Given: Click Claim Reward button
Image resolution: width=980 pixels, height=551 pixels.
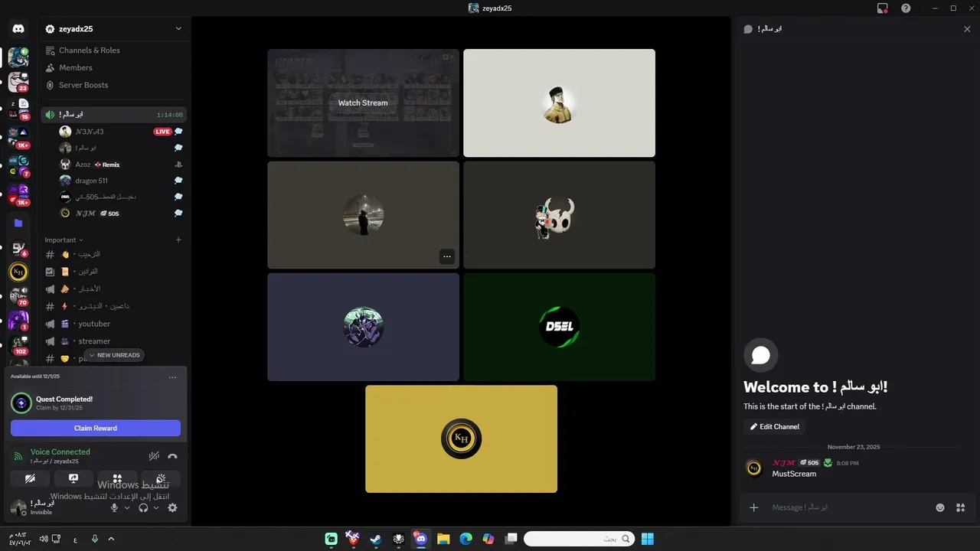Looking at the screenshot, I should (x=96, y=429).
